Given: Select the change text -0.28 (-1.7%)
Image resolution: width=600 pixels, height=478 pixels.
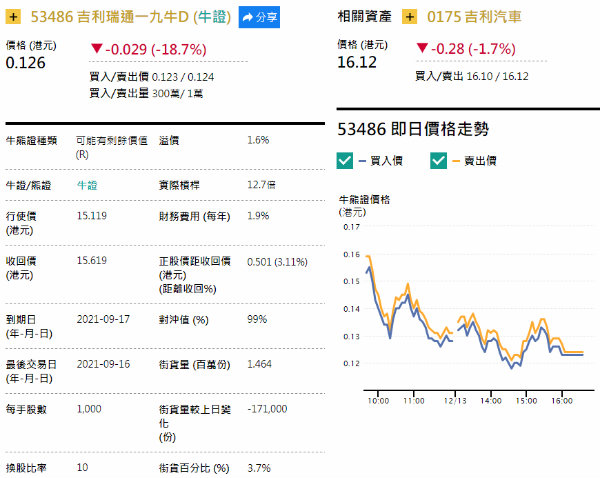Looking at the screenshot, I should [473, 49].
